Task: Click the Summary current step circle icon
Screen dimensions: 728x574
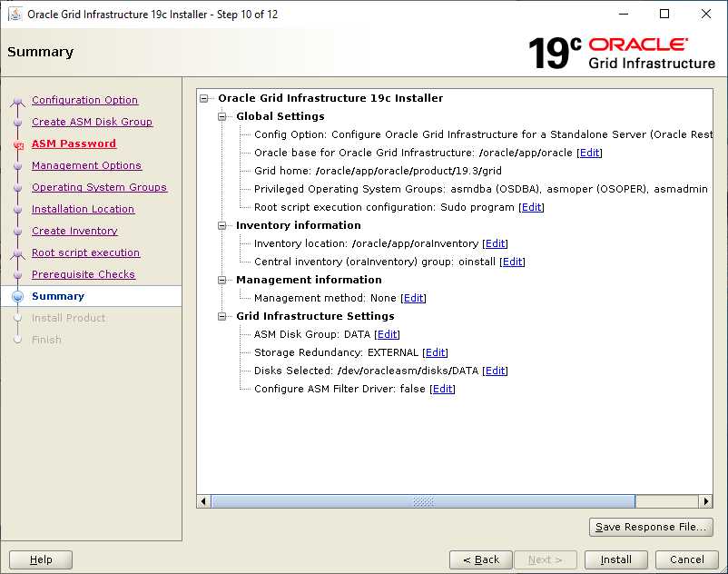Action: [18, 296]
